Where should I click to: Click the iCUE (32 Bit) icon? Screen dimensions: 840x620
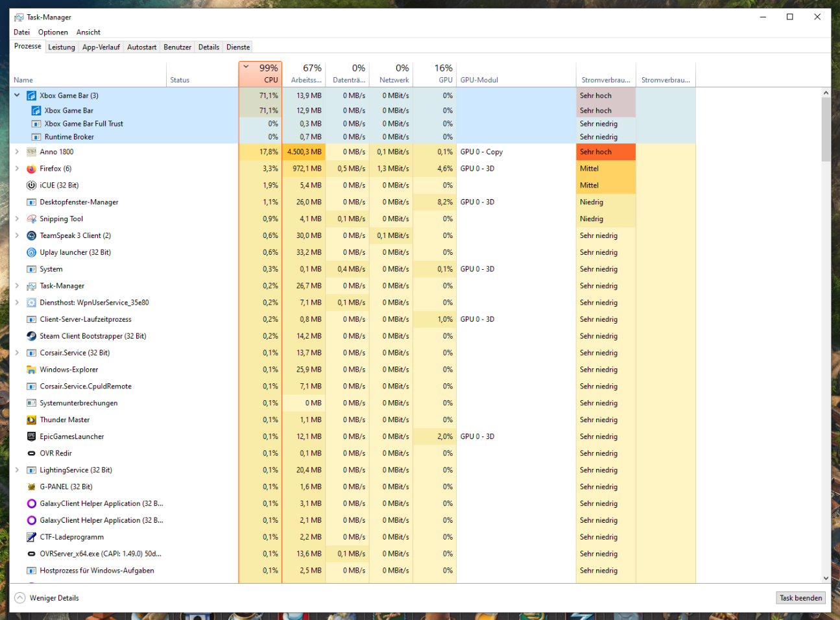coord(31,185)
